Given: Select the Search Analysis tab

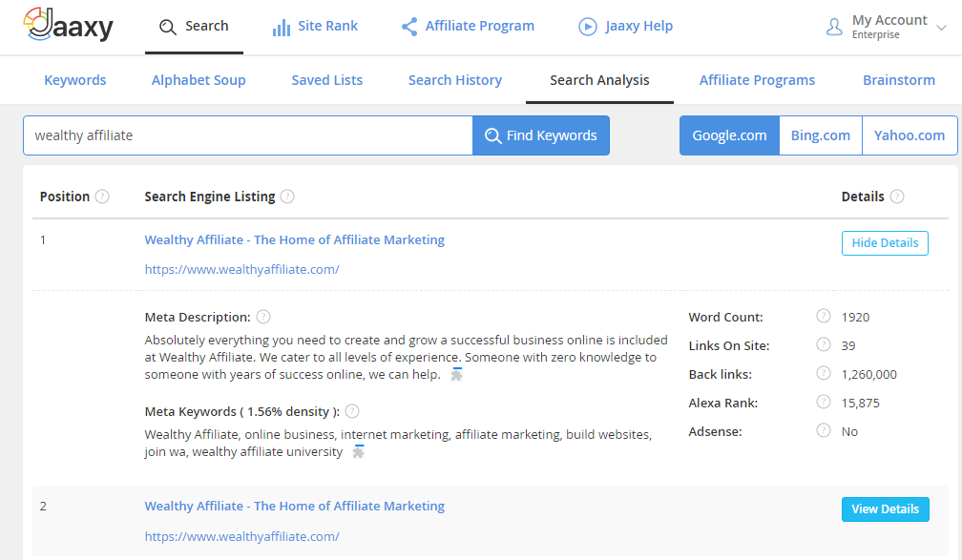Looking at the screenshot, I should [599, 80].
